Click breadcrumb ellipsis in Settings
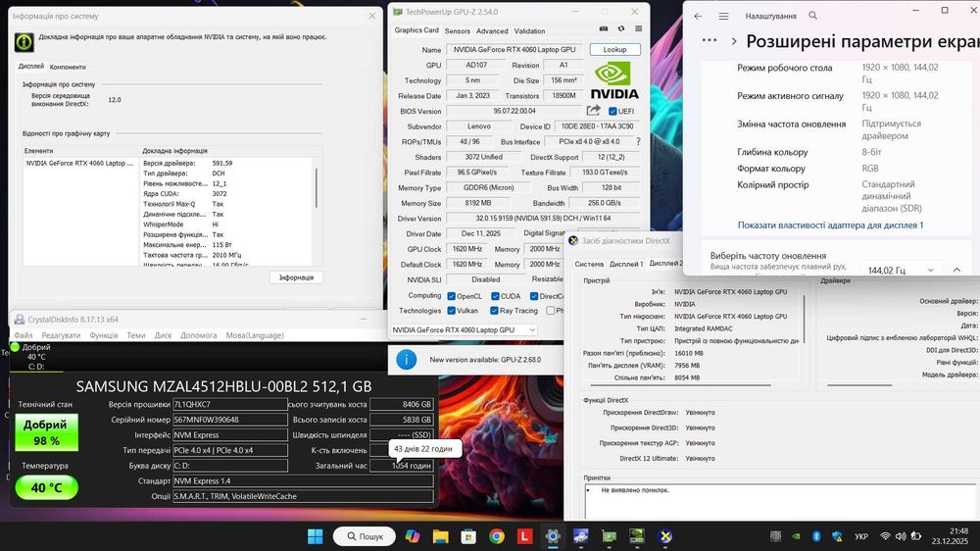This screenshot has width=980, height=551. pyautogui.click(x=710, y=40)
